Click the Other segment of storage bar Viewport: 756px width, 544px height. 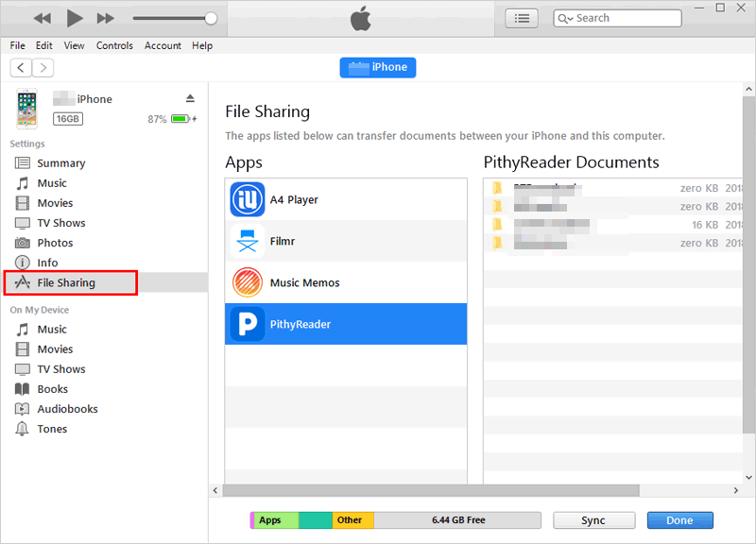point(353,519)
